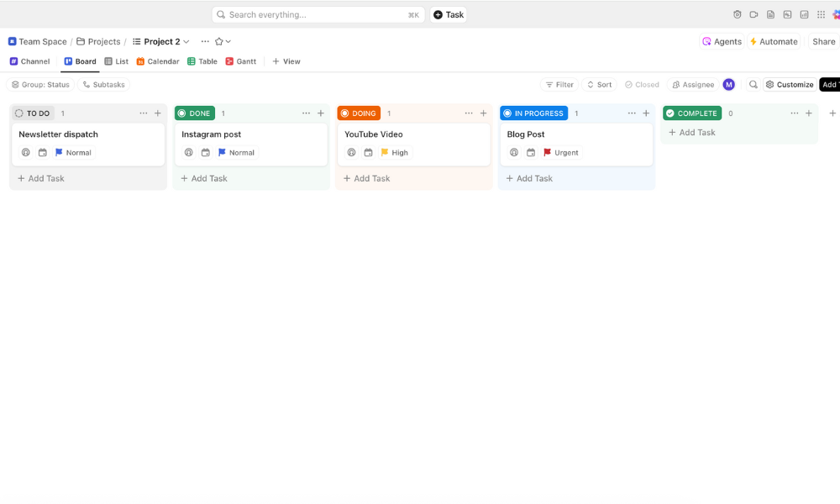Click the purple M user avatar
The height and width of the screenshot is (504, 840).
point(729,85)
